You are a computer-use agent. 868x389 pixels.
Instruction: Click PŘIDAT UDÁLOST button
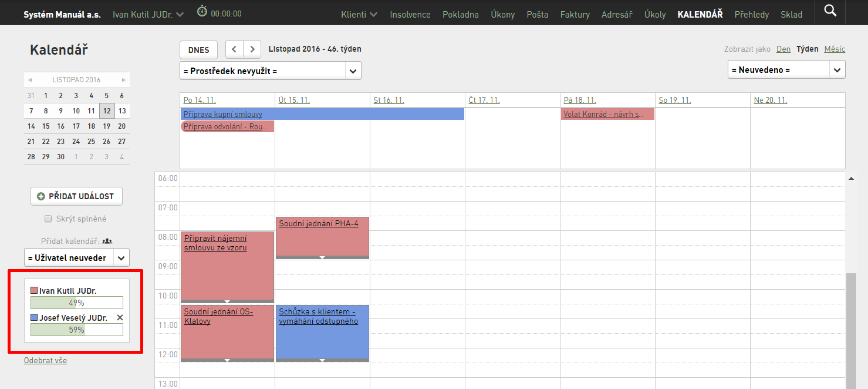(x=76, y=196)
